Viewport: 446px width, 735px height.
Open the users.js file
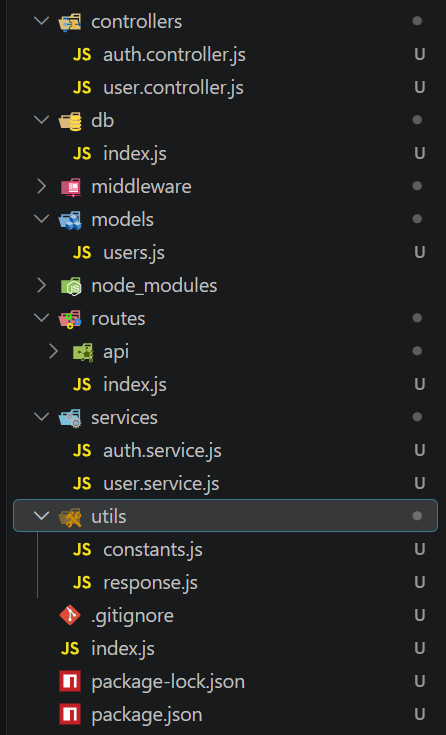pyautogui.click(x=134, y=253)
